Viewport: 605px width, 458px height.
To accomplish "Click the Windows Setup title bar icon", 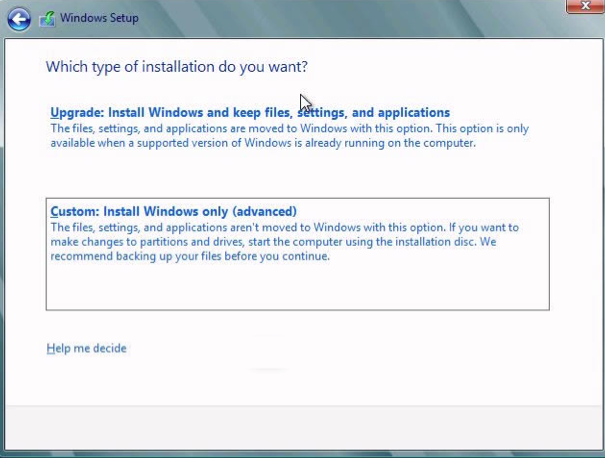I will coord(47,18).
